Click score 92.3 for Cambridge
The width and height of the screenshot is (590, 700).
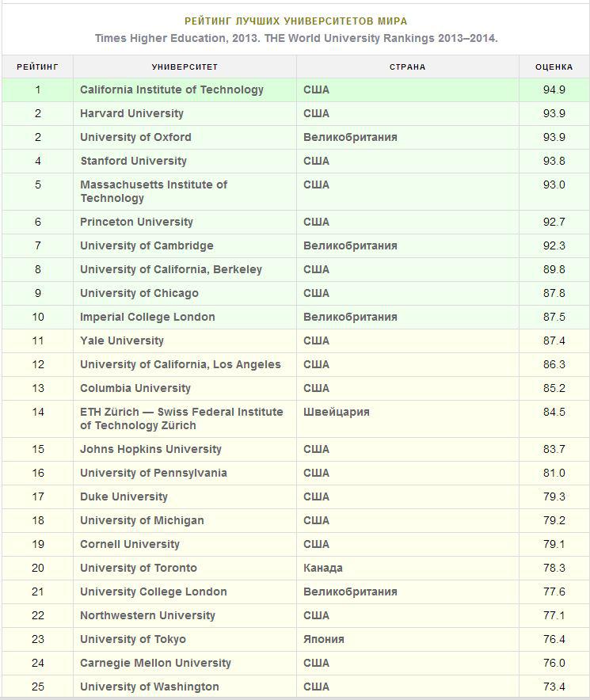(x=554, y=245)
